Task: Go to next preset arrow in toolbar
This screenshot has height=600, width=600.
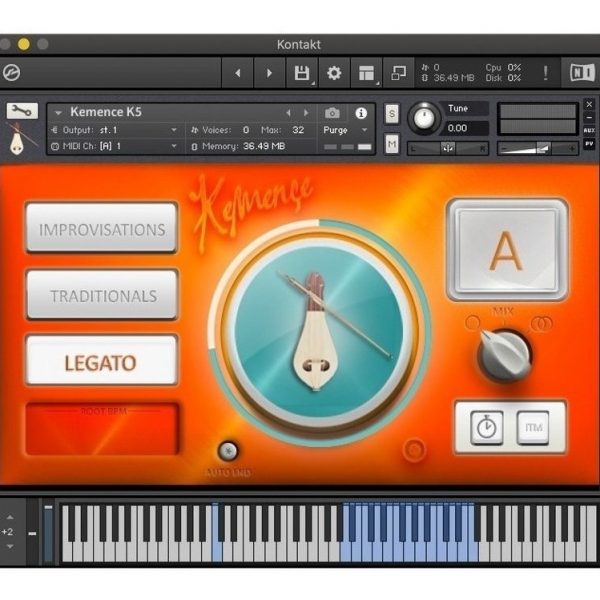Action: click(269, 73)
